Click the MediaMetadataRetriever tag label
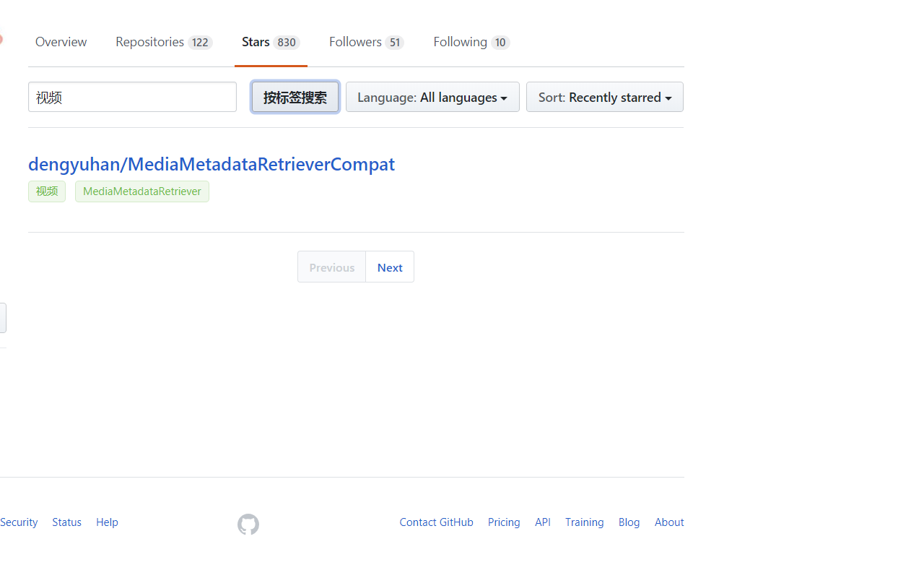 142,191
